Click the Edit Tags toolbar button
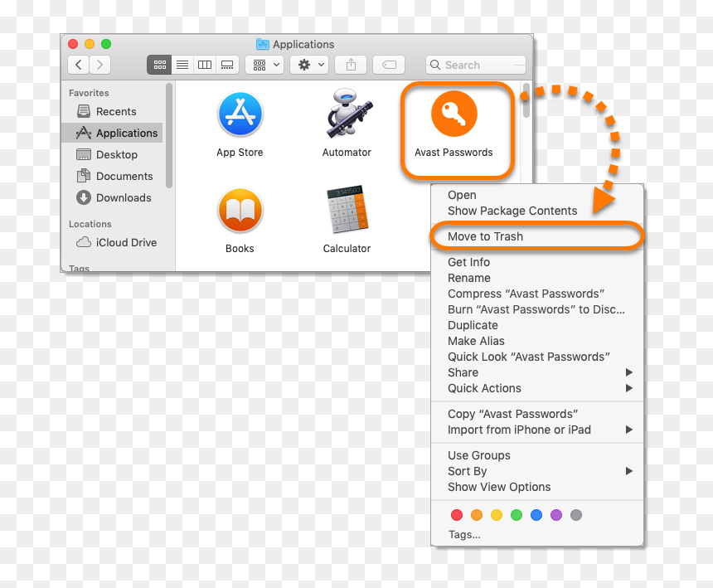Viewport: 713px width, 588px height. click(x=389, y=65)
